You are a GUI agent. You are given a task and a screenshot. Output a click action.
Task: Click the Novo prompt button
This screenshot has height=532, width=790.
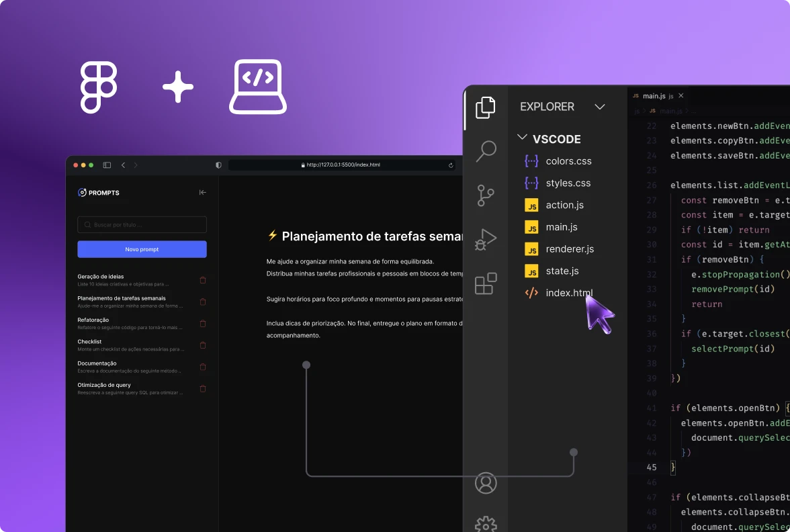coord(142,249)
